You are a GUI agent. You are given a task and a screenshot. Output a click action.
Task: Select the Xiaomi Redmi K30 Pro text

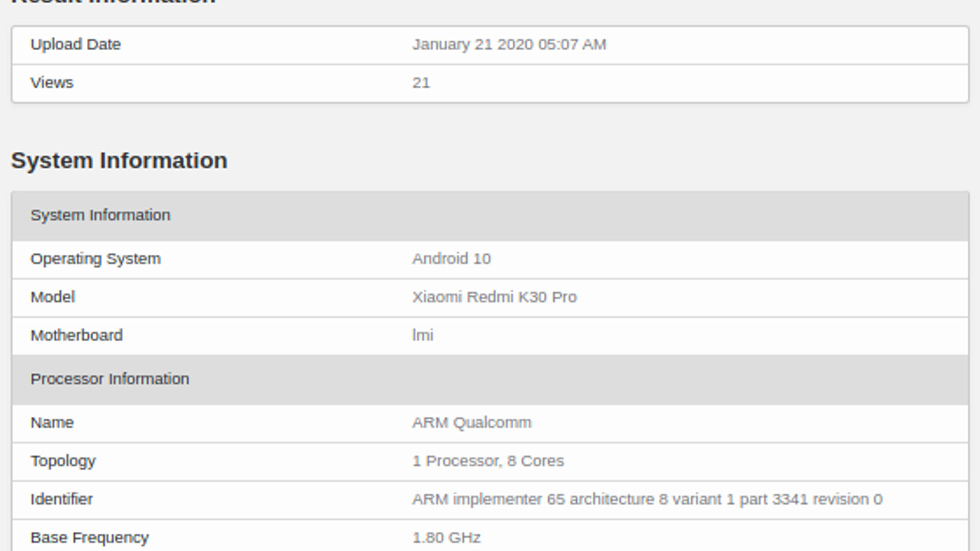click(494, 297)
